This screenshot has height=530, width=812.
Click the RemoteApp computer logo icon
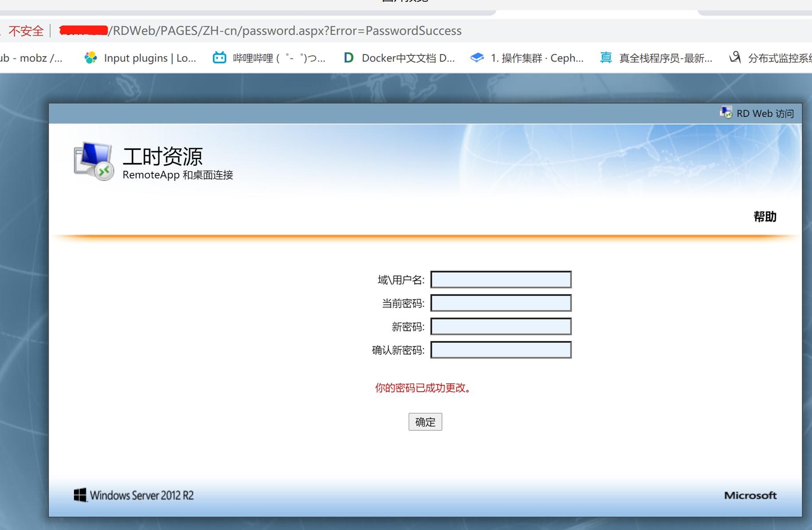pos(94,161)
